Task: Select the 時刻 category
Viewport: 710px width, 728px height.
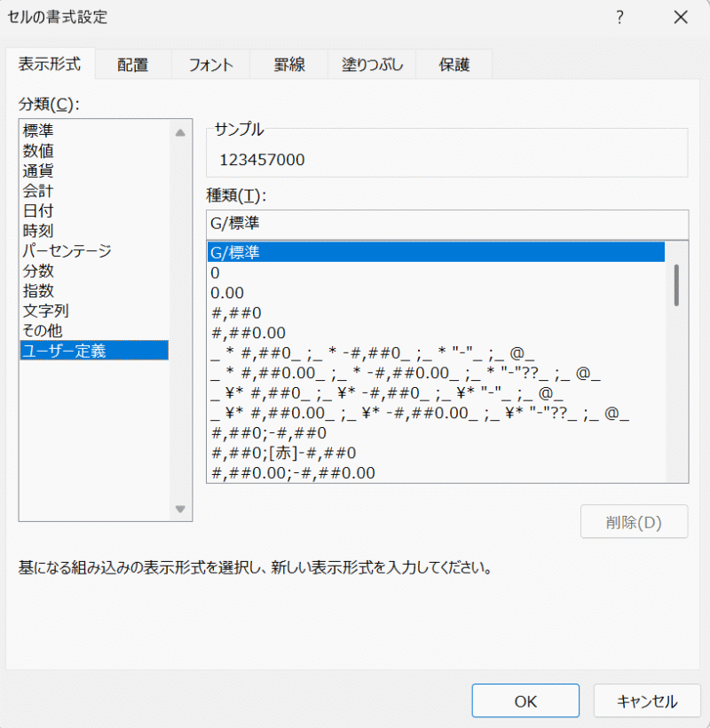Action: coord(94,230)
